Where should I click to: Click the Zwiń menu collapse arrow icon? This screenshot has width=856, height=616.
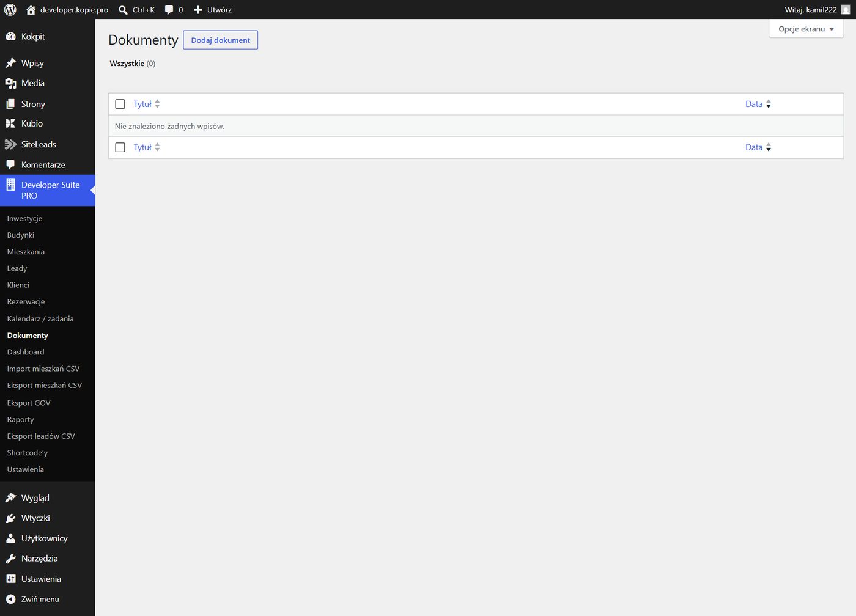(10, 599)
